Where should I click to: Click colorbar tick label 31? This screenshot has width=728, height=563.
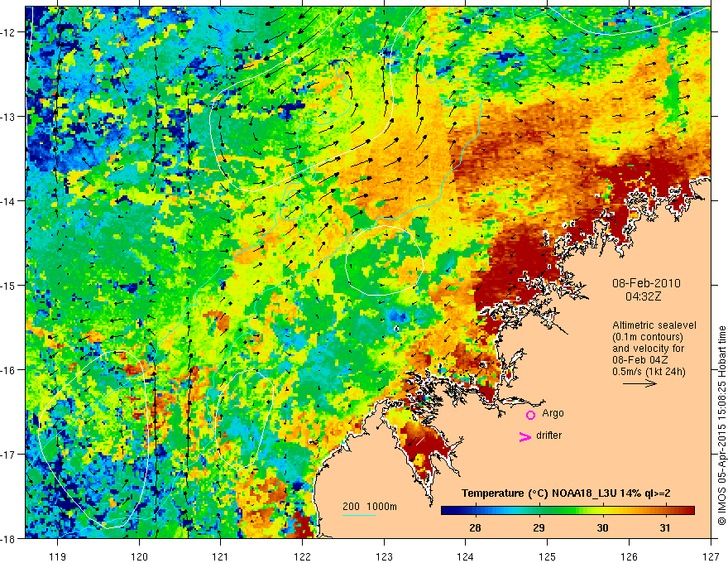665,527
